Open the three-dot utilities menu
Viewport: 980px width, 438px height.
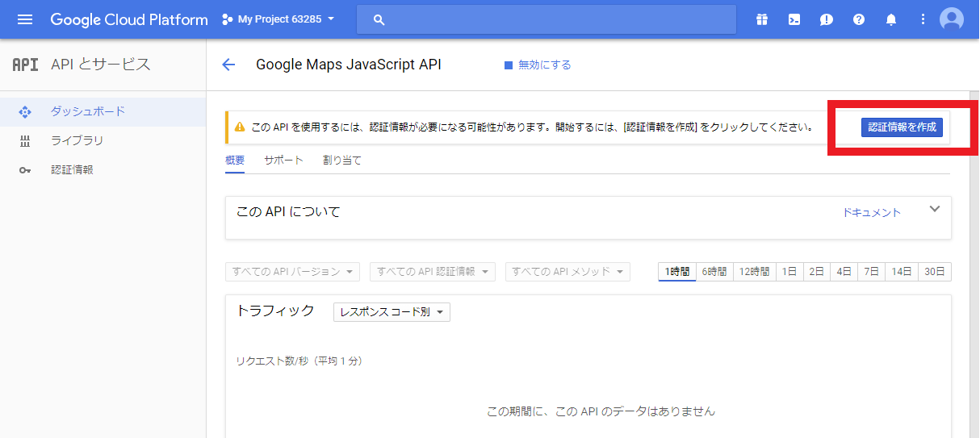(x=923, y=19)
